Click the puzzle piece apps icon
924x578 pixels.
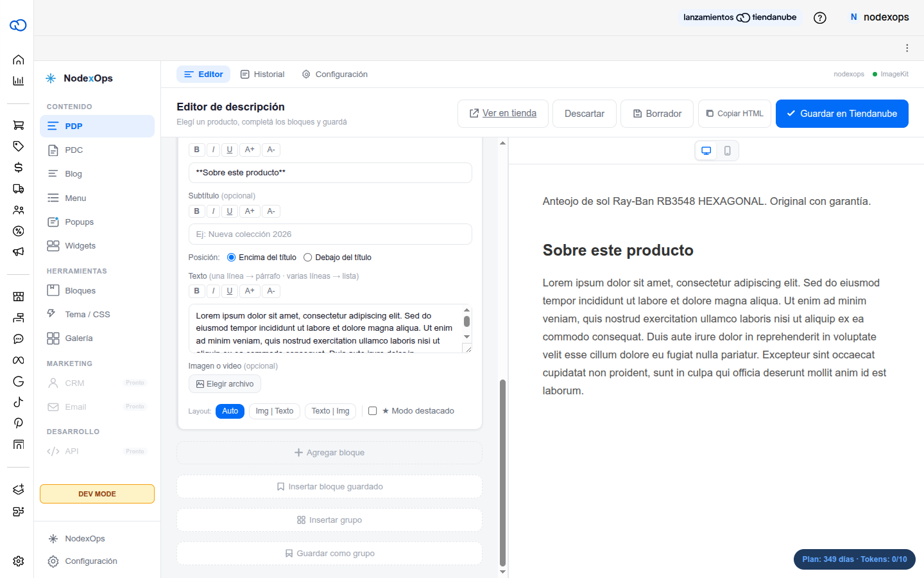18,511
